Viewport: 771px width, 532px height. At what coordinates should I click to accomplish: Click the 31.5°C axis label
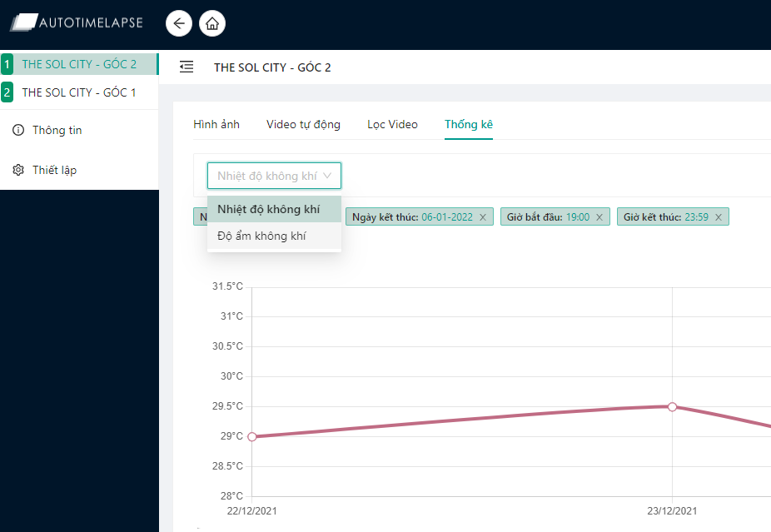click(x=227, y=286)
